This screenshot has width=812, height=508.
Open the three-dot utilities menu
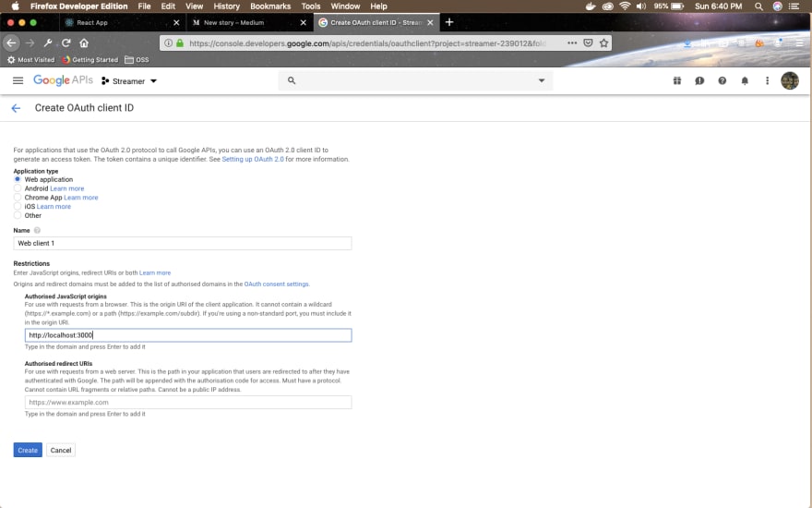[x=767, y=80]
